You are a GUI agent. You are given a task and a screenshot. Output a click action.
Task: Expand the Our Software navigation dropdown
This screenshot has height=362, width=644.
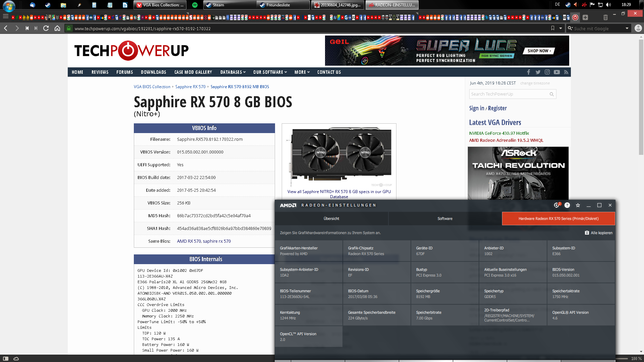(x=270, y=72)
